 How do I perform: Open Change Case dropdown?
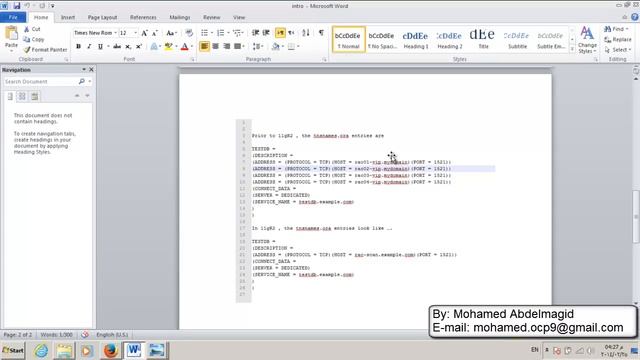click(171, 33)
